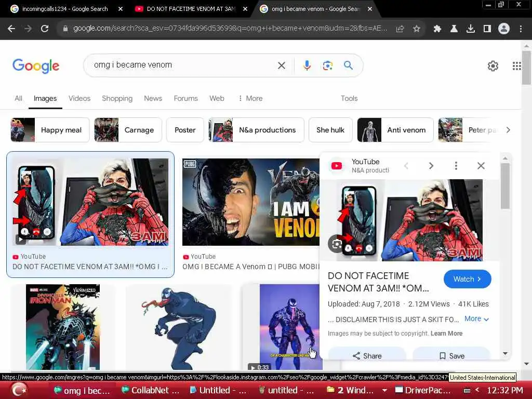Click the blue Watch button

[467, 279]
